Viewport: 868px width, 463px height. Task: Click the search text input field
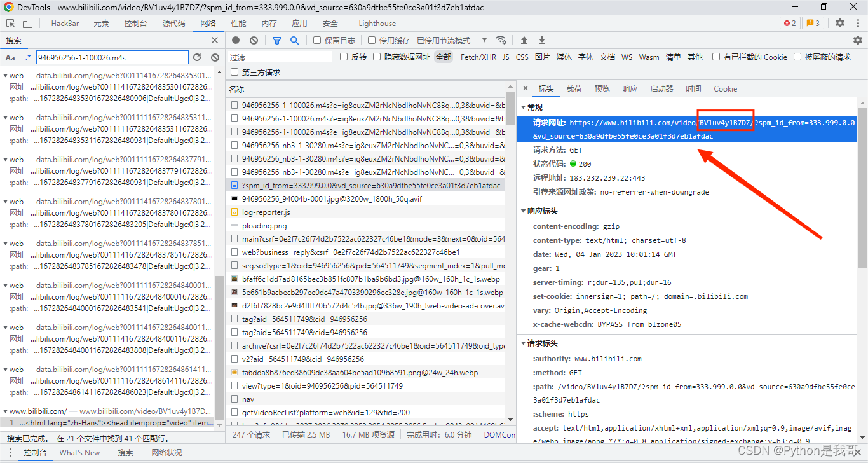[x=112, y=57]
